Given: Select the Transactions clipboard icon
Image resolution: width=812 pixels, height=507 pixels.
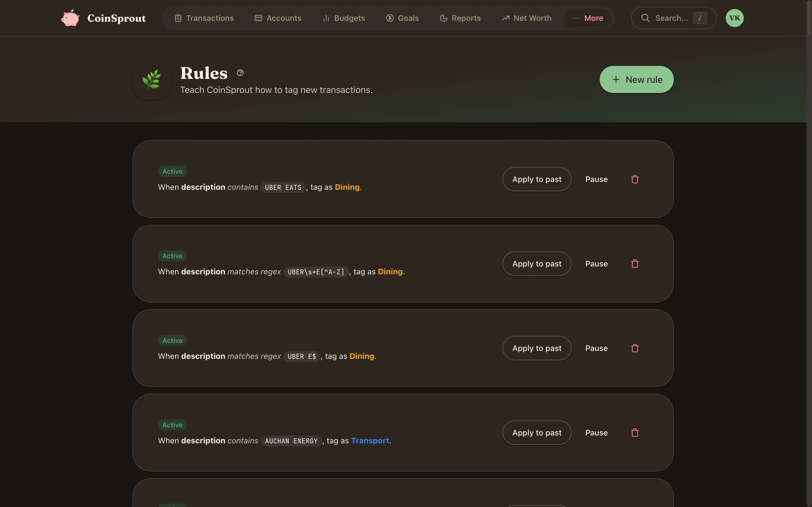Looking at the screenshot, I should [x=178, y=18].
